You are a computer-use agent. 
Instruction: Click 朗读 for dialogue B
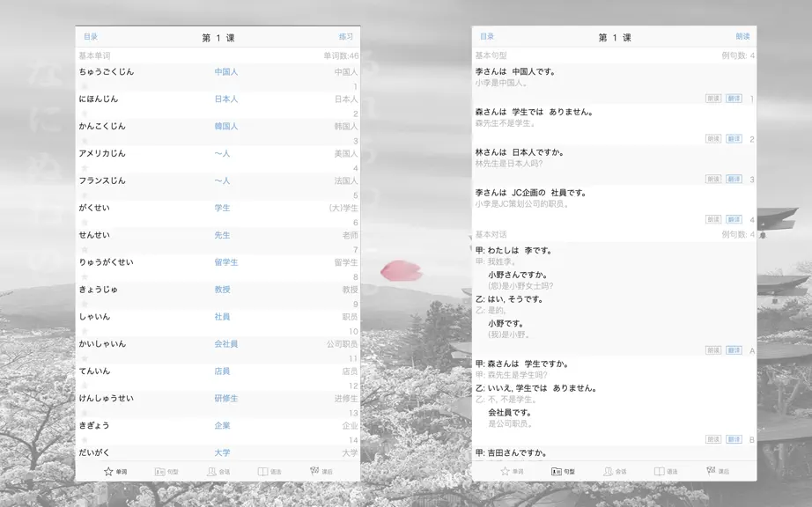click(713, 439)
